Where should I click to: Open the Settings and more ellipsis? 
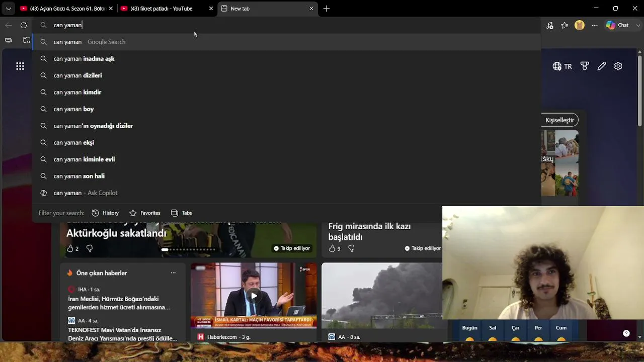click(x=595, y=25)
